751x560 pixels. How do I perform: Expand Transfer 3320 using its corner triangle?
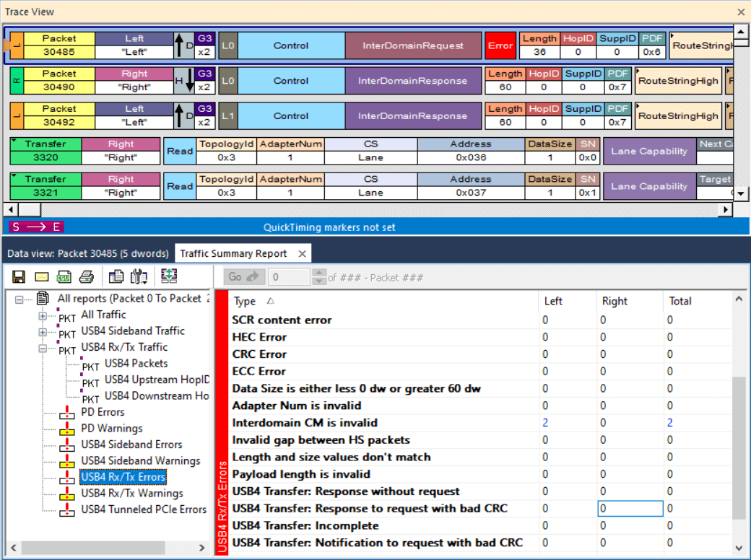(15, 141)
